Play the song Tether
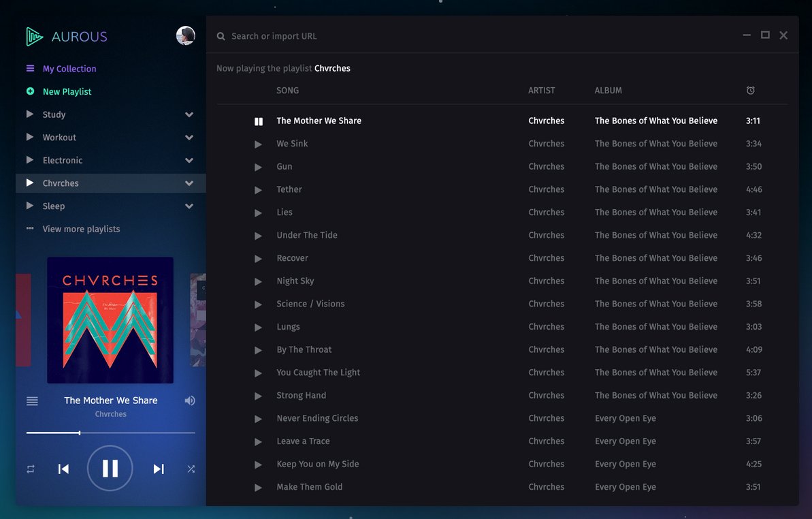 (258, 189)
